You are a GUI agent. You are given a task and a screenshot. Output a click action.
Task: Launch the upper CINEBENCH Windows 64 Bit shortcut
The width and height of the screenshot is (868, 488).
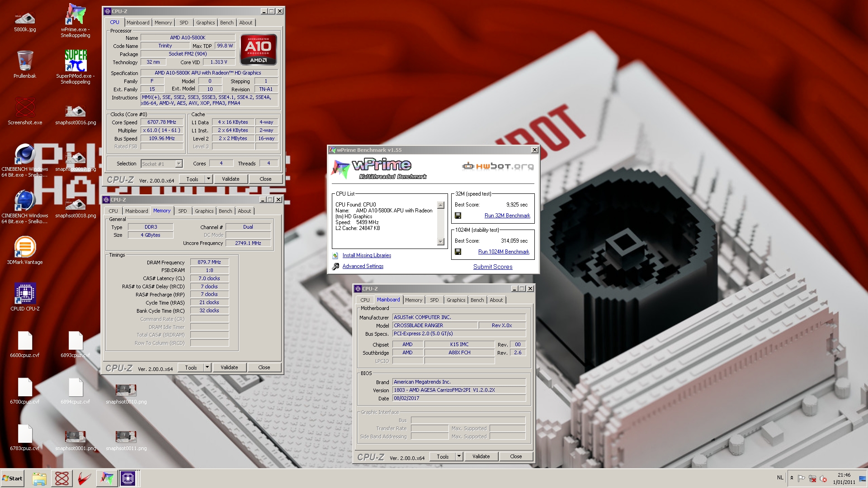click(x=25, y=160)
